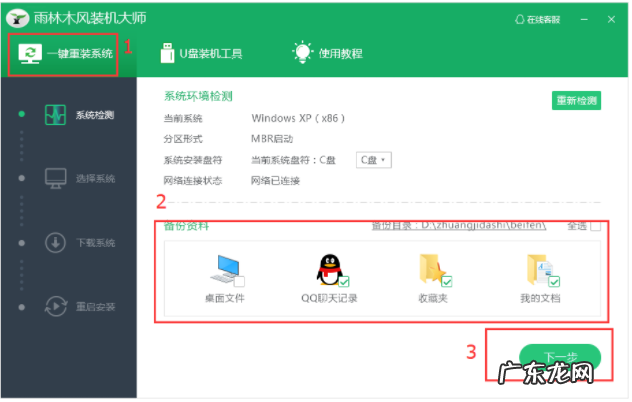This screenshot has width=632, height=402.
Task: Click the 雨林木风 app logo
Action: tap(17, 18)
